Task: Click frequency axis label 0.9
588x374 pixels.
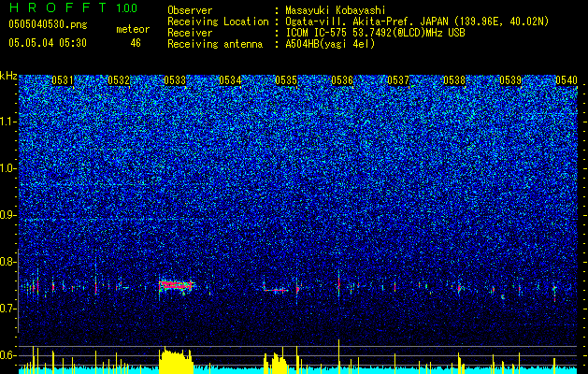Action: pos(8,215)
